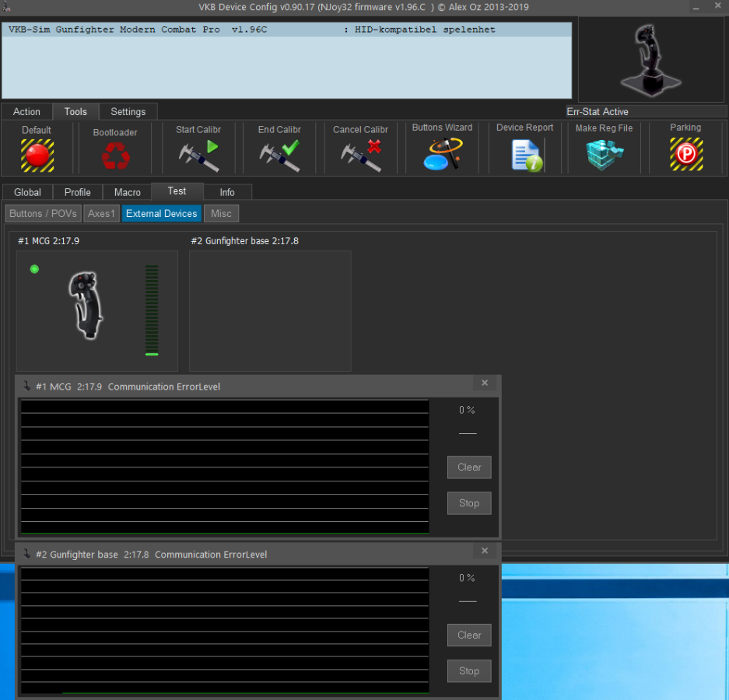Click the Make Reg File cube icon

click(604, 156)
